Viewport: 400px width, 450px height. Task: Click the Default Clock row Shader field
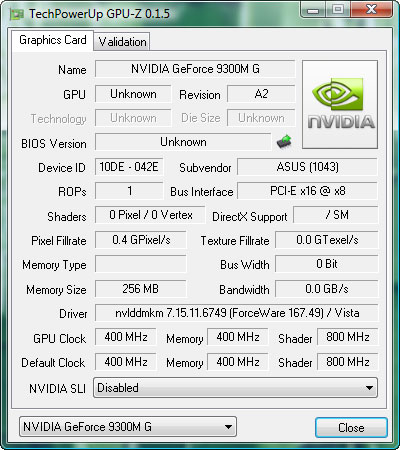348,362
